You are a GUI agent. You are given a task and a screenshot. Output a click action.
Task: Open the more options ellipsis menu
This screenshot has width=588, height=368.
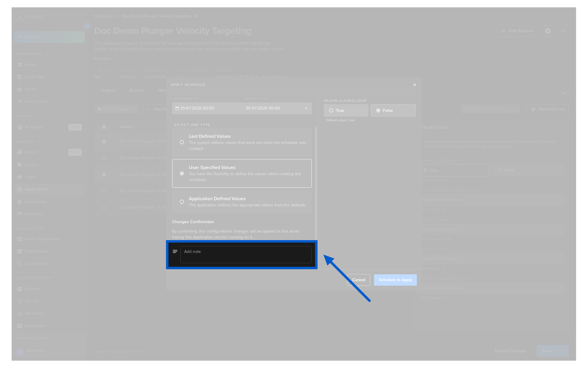pos(563,31)
